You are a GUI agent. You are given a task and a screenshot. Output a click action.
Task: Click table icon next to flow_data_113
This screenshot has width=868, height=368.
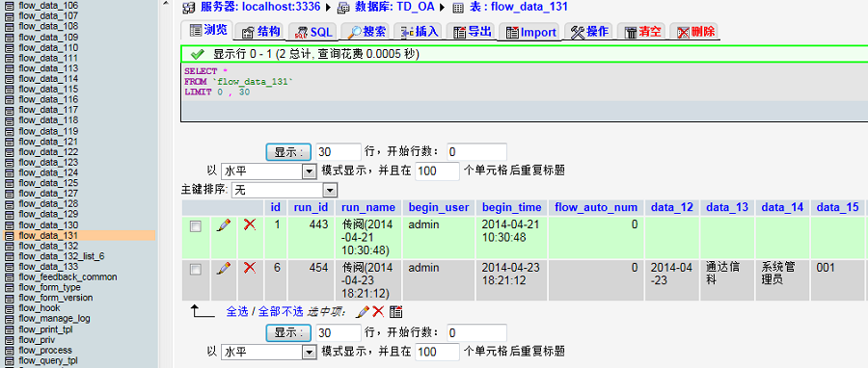point(9,68)
